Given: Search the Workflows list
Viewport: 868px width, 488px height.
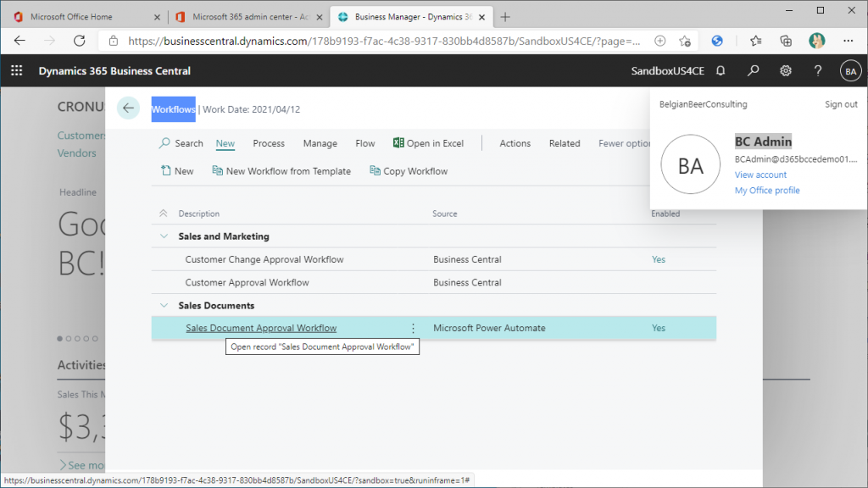Looking at the screenshot, I should pyautogui.click(x=181, y=143).
